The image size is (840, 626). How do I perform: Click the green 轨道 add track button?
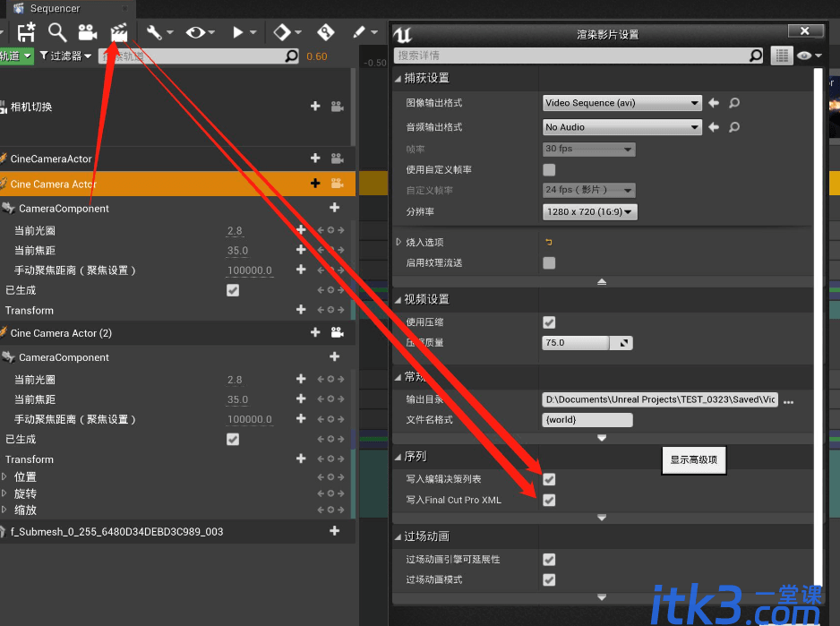(16, 56)
